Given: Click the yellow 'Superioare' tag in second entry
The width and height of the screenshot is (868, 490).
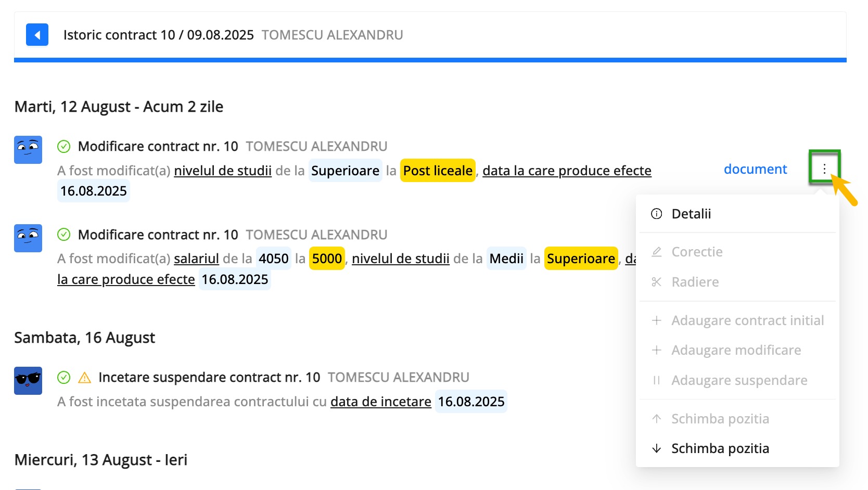Looking at the screenshot, I should 581,259.
